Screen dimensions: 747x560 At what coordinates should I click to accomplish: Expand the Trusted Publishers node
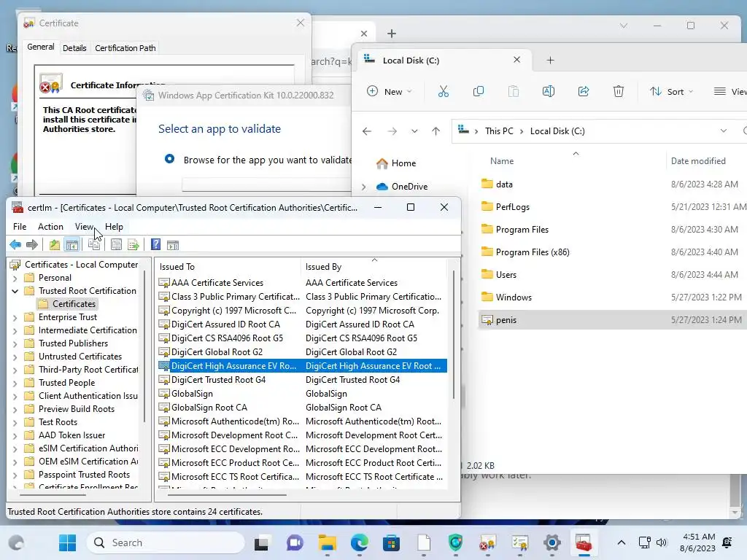[x=15, y=344]
